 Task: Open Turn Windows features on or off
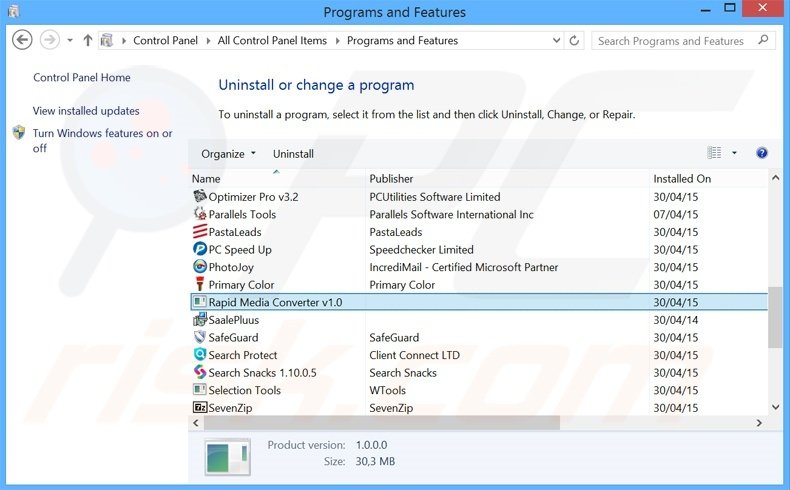click(x=102, y=141)
